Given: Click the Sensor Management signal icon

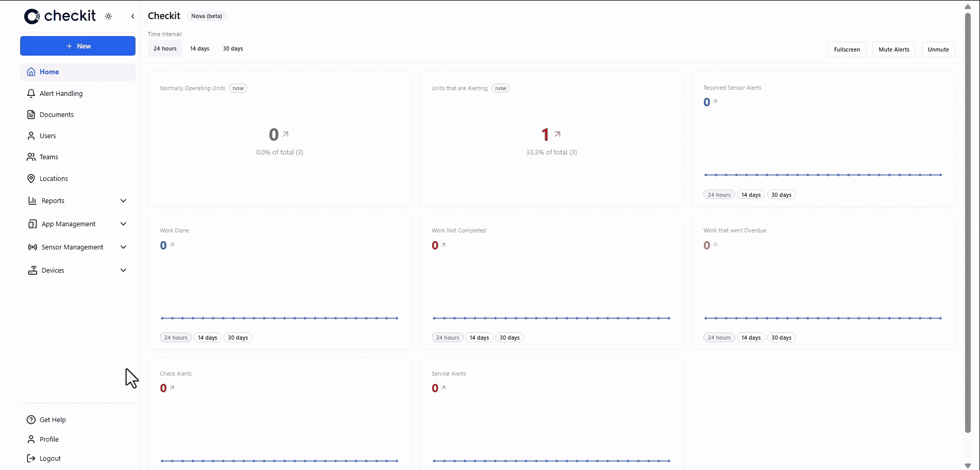Looking at the screenshot, I should coord(32,247).
